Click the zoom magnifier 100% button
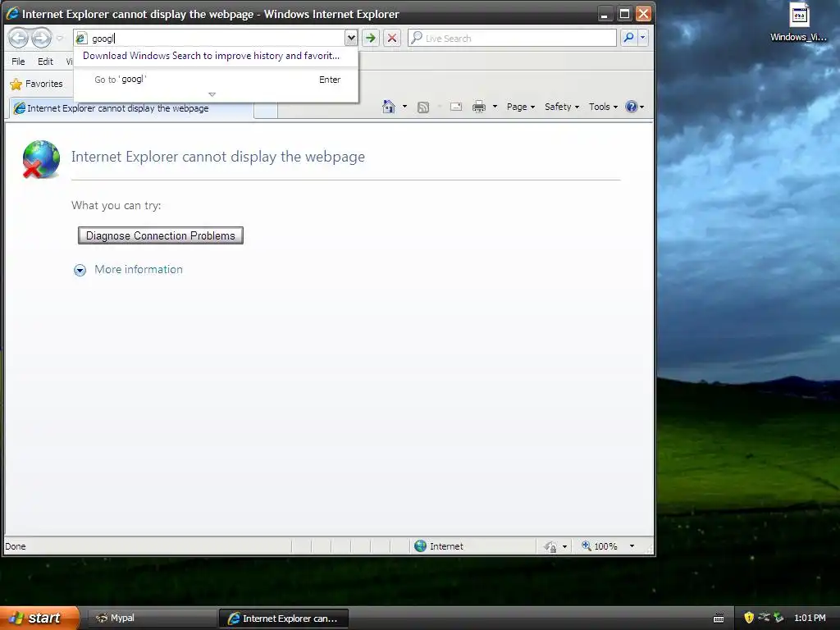The image size is (840, 630). point(600,546)
